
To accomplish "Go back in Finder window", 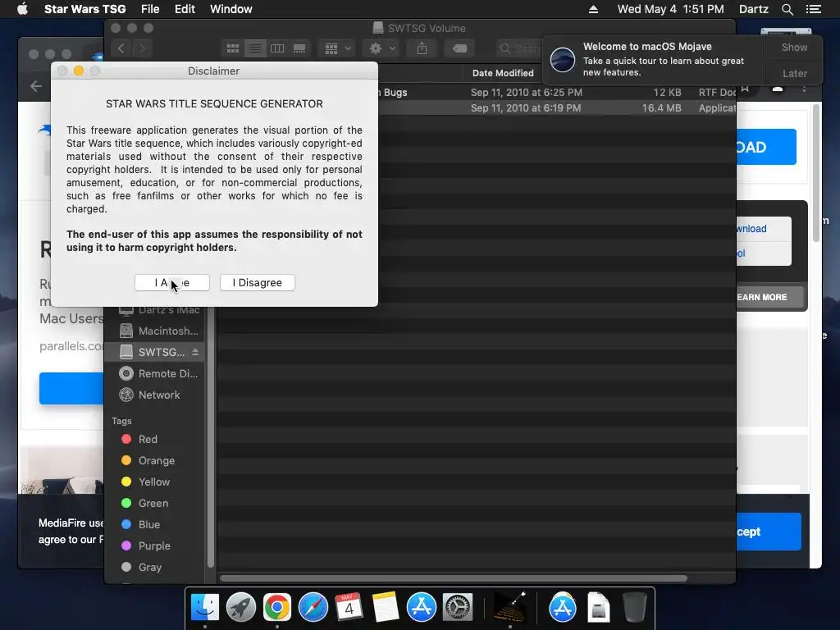I will tap(121, 48).
